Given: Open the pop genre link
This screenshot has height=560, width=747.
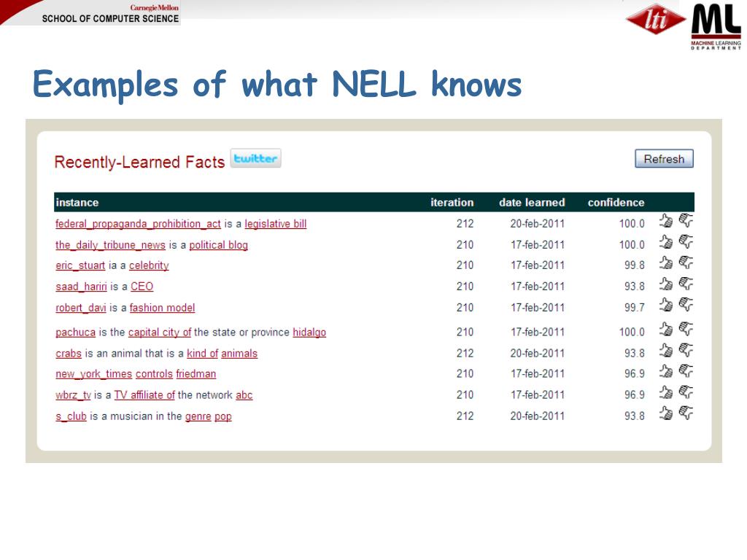Looking at the screenshot, I should click(x=223, y=416).
